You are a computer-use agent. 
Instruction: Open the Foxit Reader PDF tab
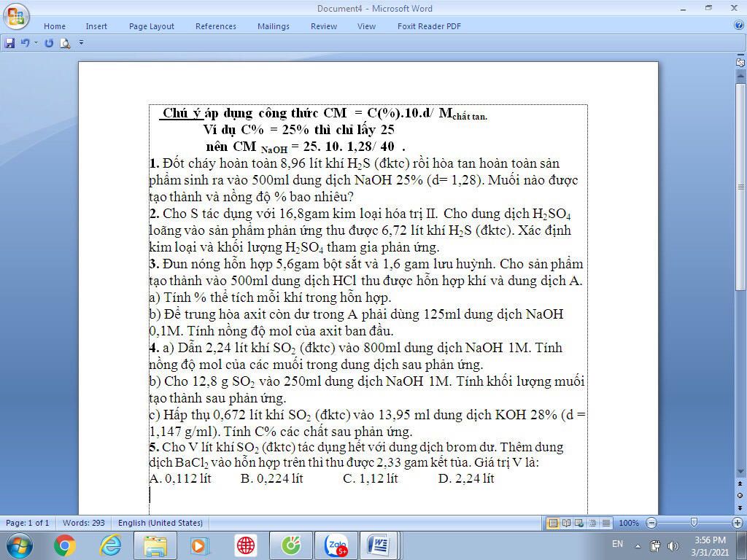429,27
